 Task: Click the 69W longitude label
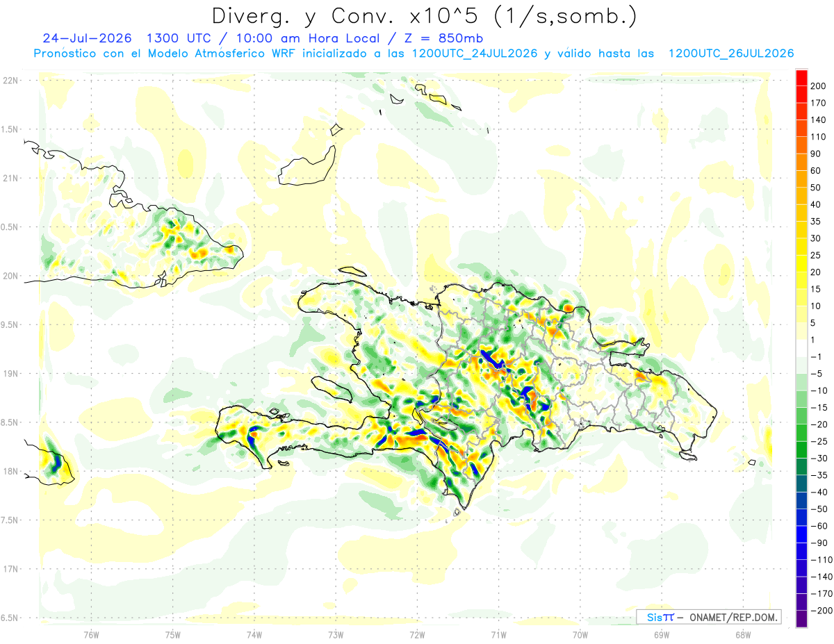[x=662, y=636]
